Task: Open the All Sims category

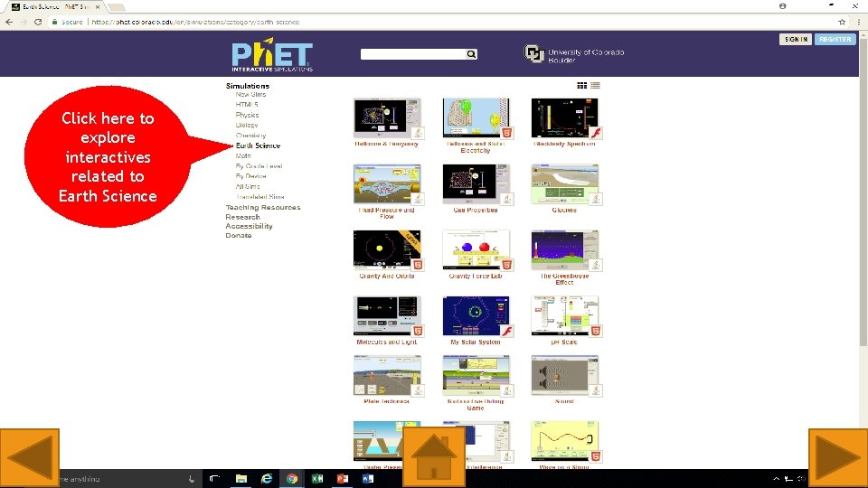Action: pyautogui.click(x=248, y=186)
